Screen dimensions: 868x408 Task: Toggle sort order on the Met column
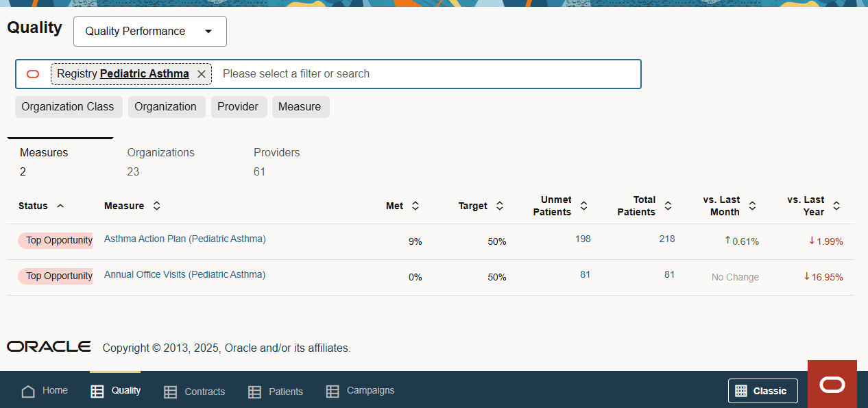click(416, 205)
